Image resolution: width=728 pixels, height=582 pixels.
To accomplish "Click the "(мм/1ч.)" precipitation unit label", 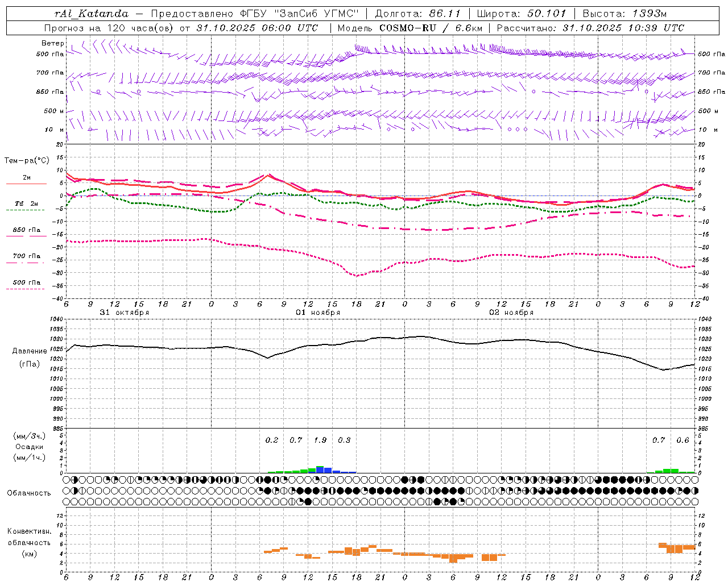I will click(x=30, y=458).
